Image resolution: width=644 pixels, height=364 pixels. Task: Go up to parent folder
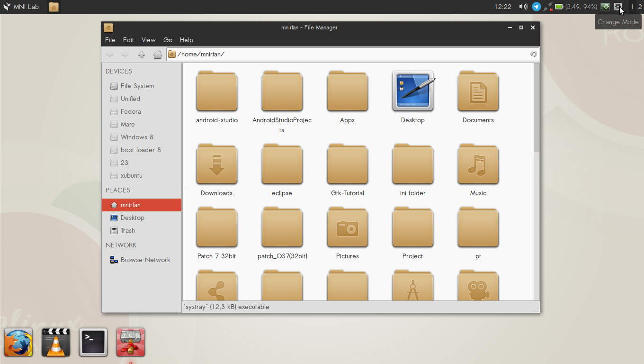coord(141,54)
